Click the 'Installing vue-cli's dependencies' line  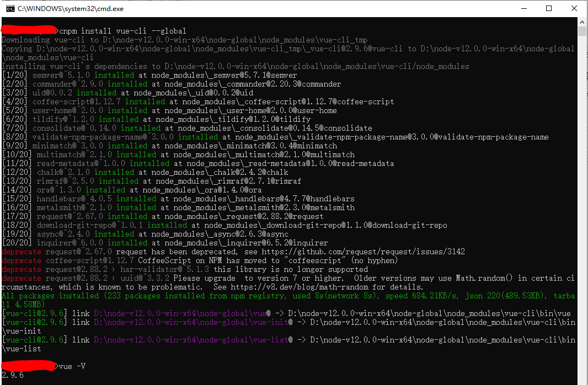click(236, 66)
